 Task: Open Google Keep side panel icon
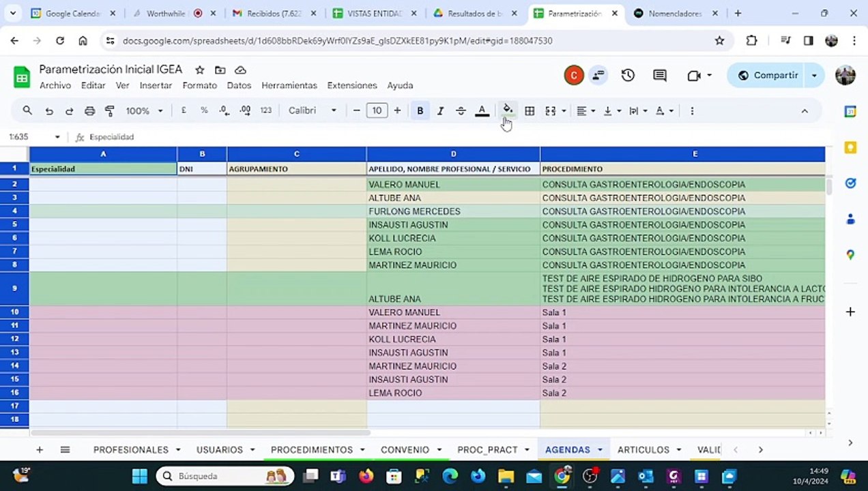[850, 147]
